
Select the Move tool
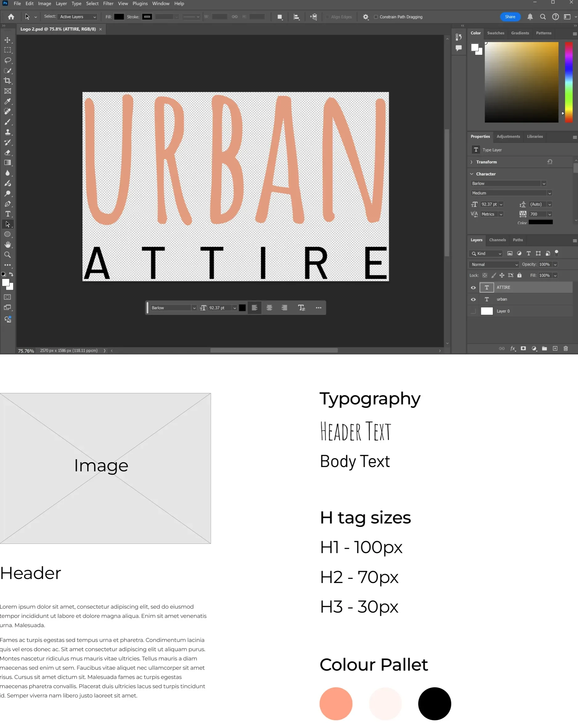pyautogui.click(x=7, y=40)
